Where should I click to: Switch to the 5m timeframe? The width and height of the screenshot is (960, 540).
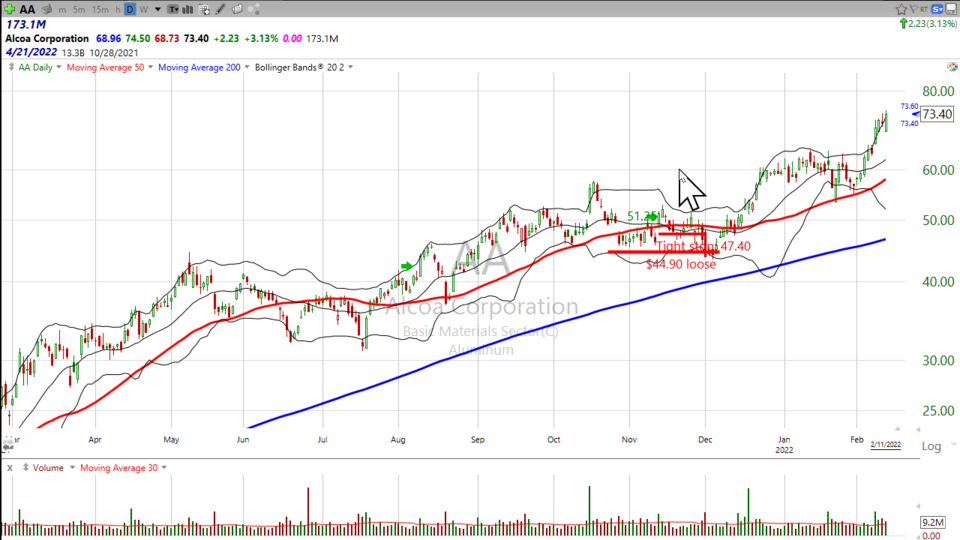tap(78, 9)
